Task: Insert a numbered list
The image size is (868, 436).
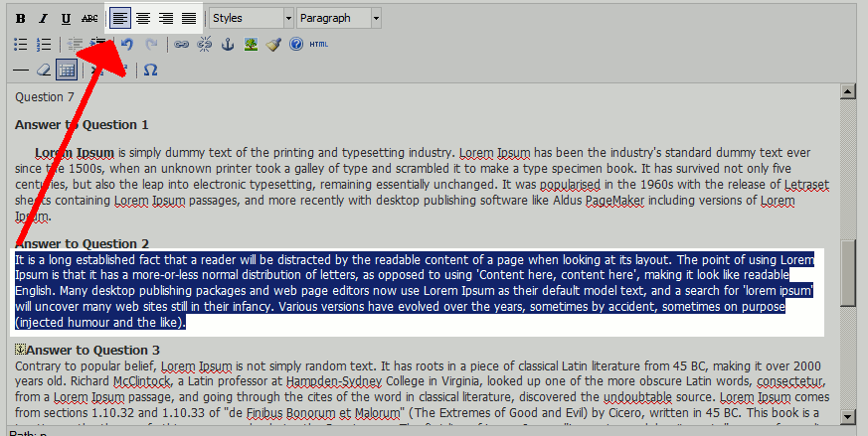Action: pos(43,45)
